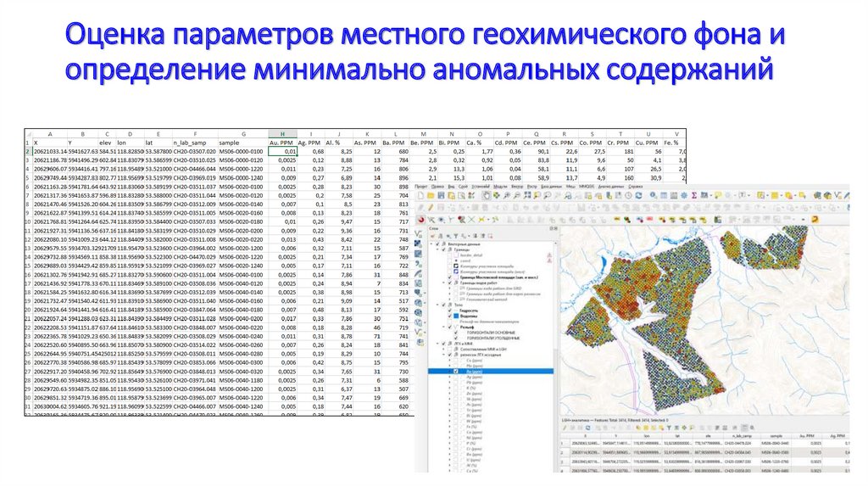Select Excel column H header
Screen dimensions: 868x487
pos(282,134)
